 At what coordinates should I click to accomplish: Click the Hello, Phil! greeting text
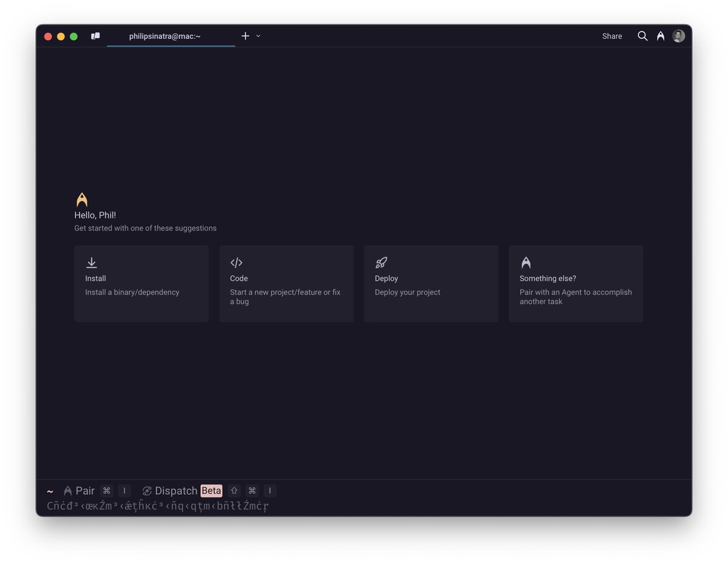[x=95, y=215]
